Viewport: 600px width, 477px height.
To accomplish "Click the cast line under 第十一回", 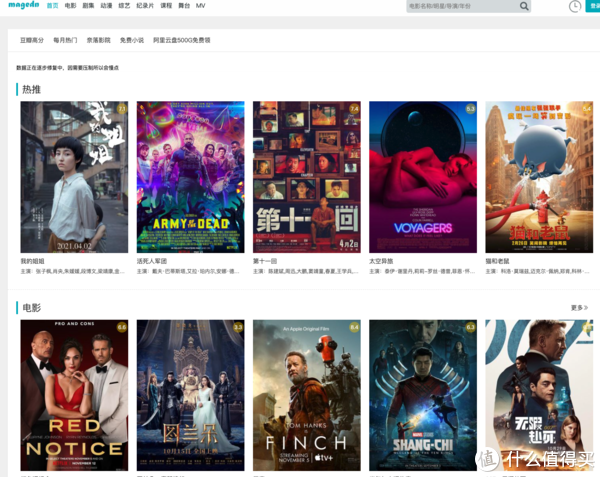I will pos(306,271).
